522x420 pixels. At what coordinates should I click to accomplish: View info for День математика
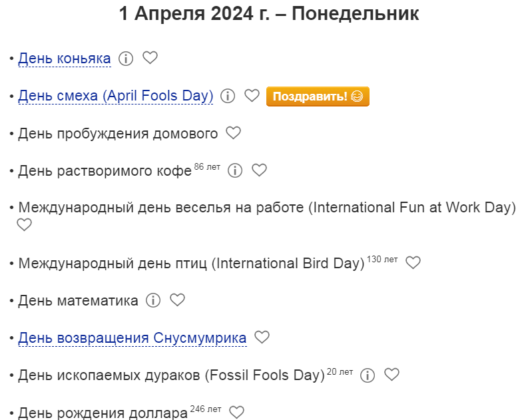[153, 300]
